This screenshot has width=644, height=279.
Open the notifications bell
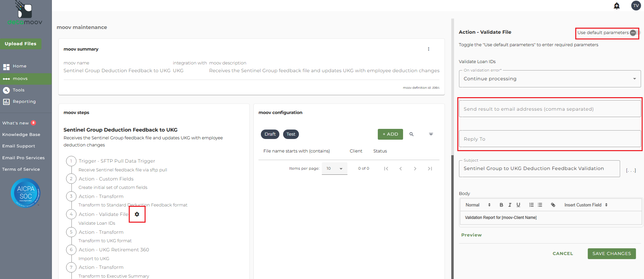(x=617, y=6)
